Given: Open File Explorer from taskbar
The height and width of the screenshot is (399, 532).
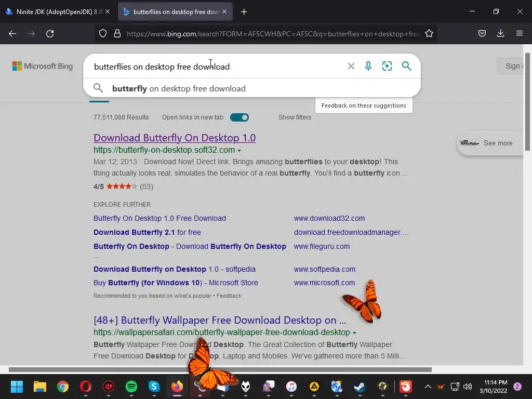Looking at the screenshot, I should [39, 387].
